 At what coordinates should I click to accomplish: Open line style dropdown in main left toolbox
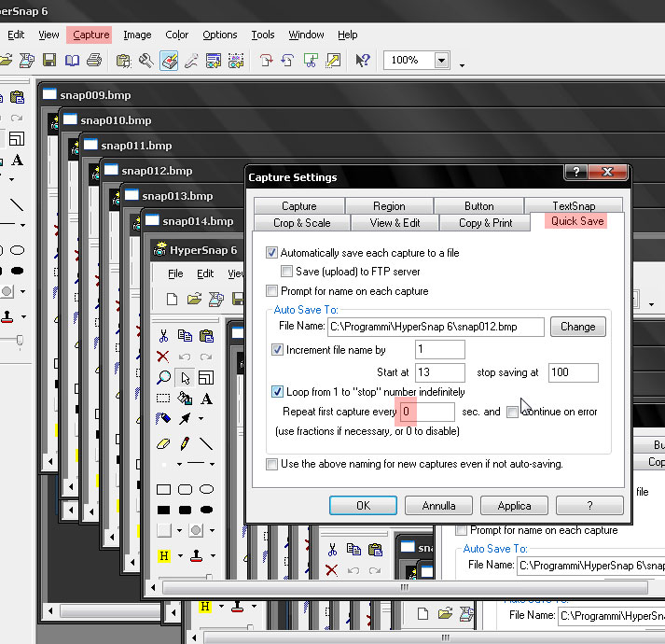[x=23, y=225]
